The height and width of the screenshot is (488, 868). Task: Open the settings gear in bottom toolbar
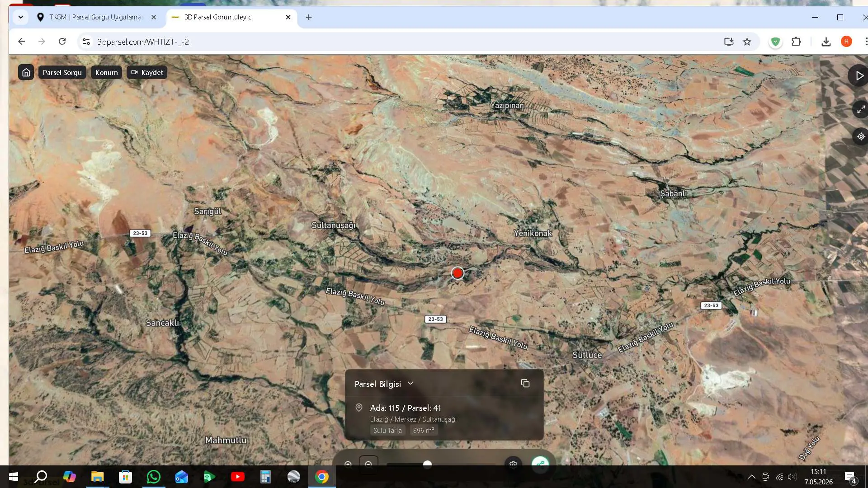(513, 464)
